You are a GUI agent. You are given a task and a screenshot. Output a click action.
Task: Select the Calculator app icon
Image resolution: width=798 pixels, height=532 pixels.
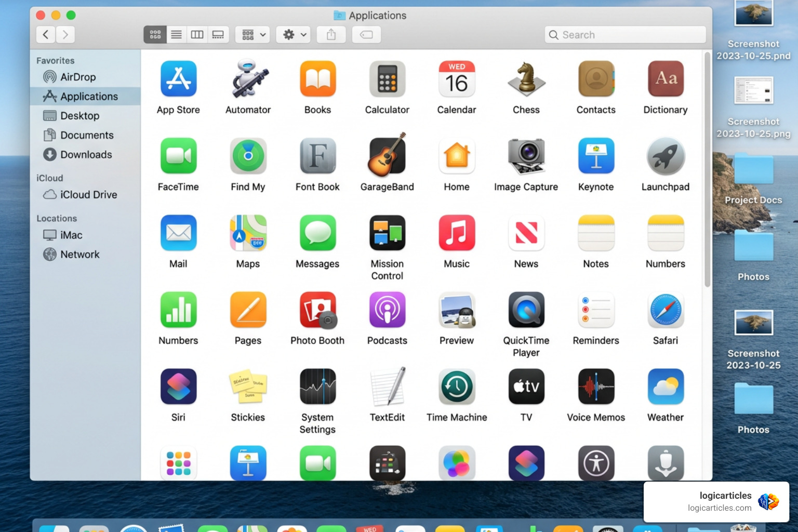tap(388, 79)
